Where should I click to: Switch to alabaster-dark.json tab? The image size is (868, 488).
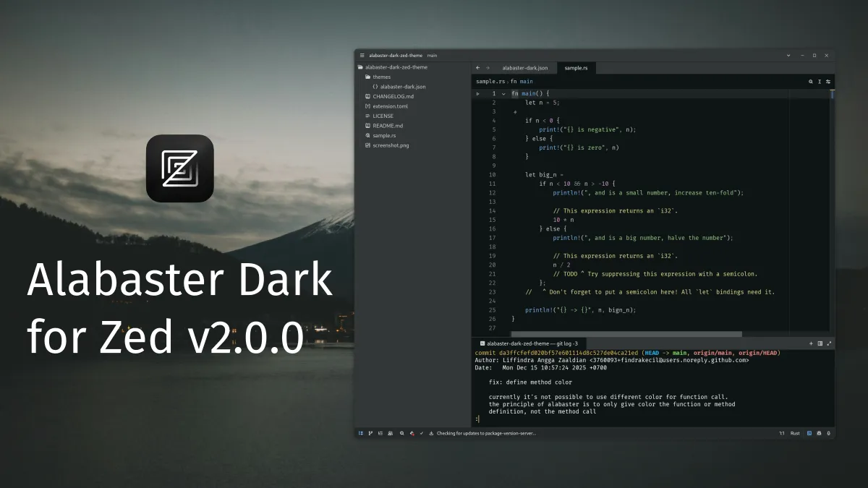pos(525,68)
